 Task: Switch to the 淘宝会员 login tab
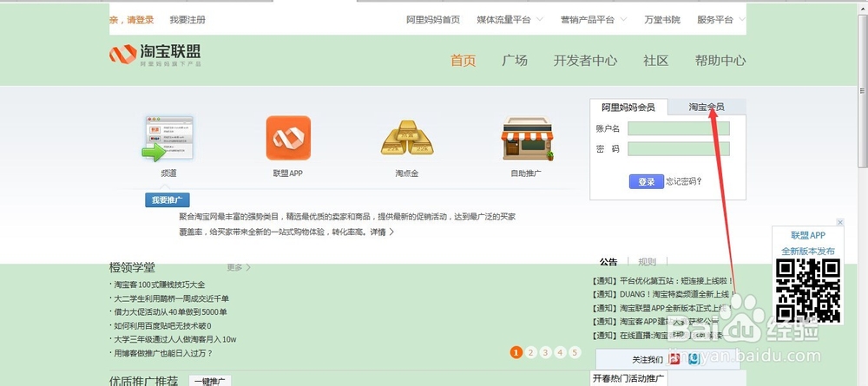tap(707, 108)
